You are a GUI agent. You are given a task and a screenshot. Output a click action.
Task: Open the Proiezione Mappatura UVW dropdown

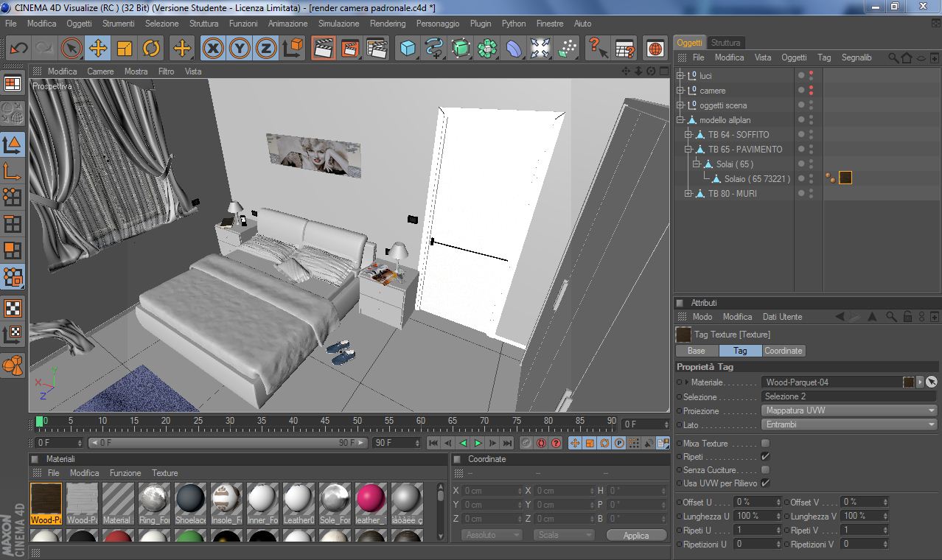coord(848,410)
